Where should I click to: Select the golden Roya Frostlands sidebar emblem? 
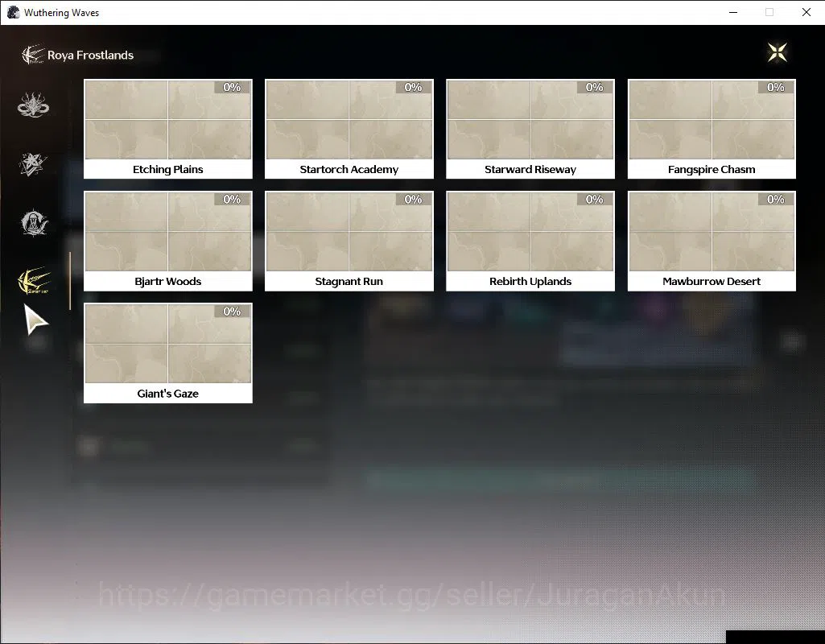point(34,281)
